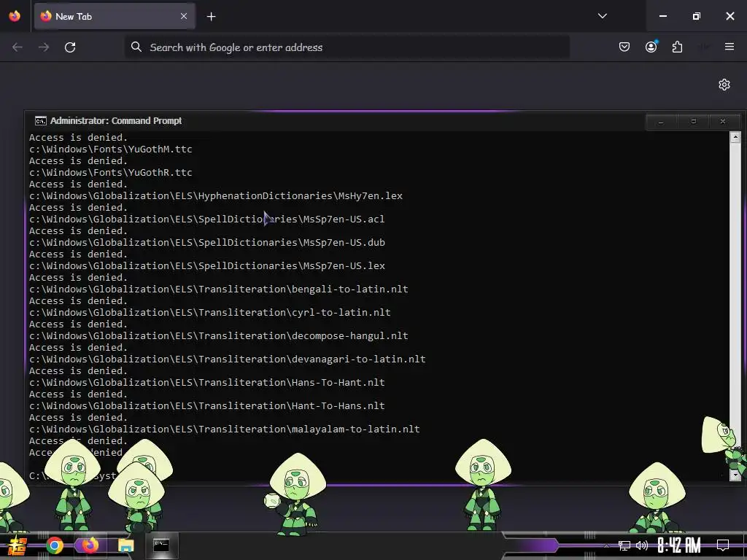Open the Firefox hamburger application menu

click(729, 47)
